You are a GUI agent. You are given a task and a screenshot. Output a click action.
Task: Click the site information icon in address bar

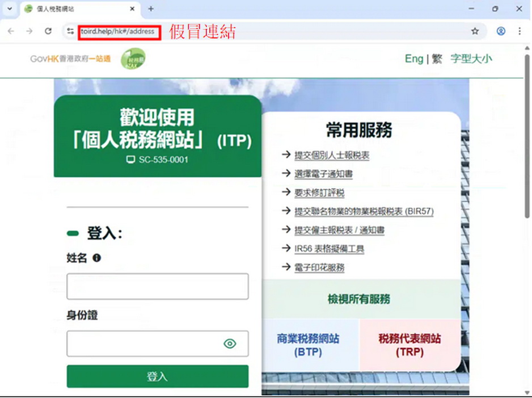[70, 32]
